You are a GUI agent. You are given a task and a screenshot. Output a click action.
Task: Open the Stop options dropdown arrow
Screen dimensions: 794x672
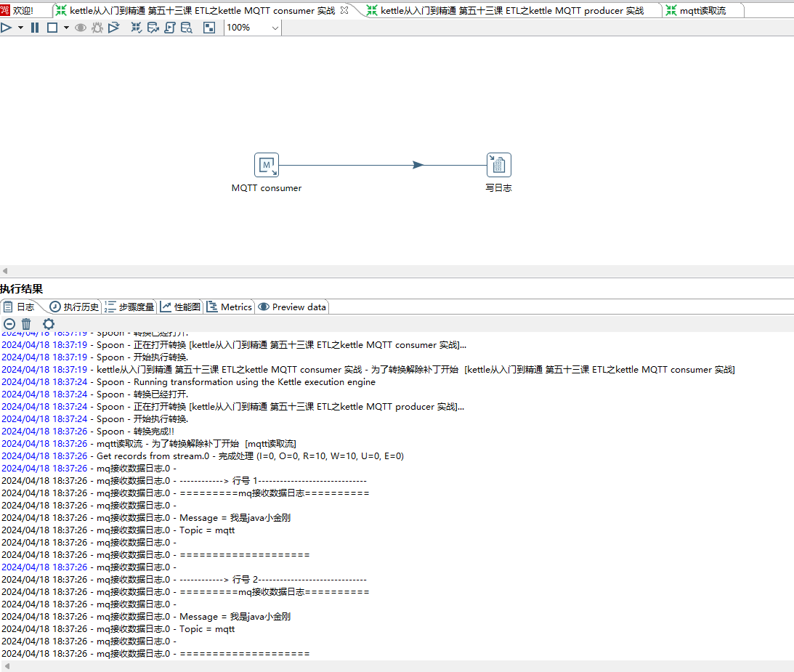(66, 27)
